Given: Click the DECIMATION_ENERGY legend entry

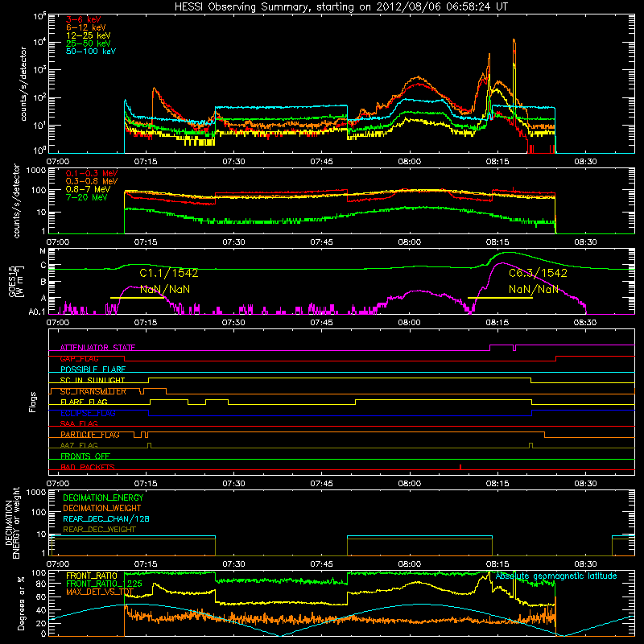Looking at the screenshot, I should point(103,497).
